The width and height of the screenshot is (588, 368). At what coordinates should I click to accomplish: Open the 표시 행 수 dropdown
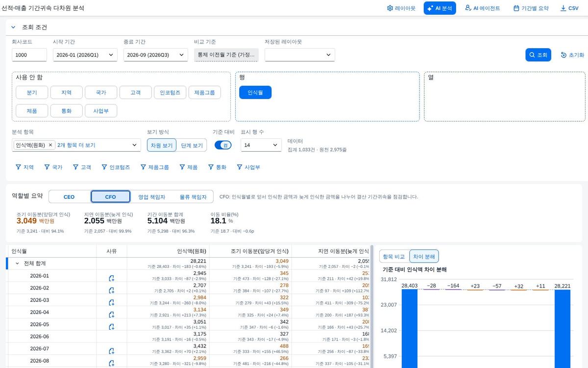(x=261, y=145)
